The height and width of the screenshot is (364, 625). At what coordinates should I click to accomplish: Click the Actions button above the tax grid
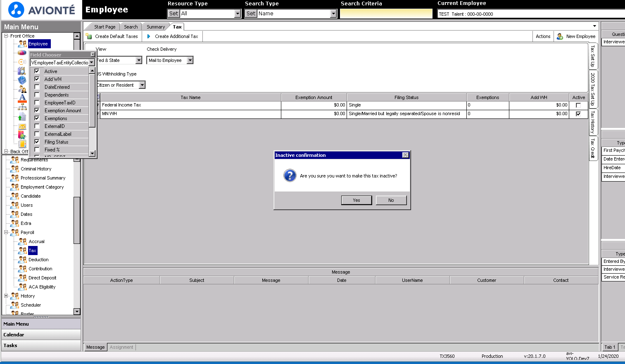click(543, 36)
